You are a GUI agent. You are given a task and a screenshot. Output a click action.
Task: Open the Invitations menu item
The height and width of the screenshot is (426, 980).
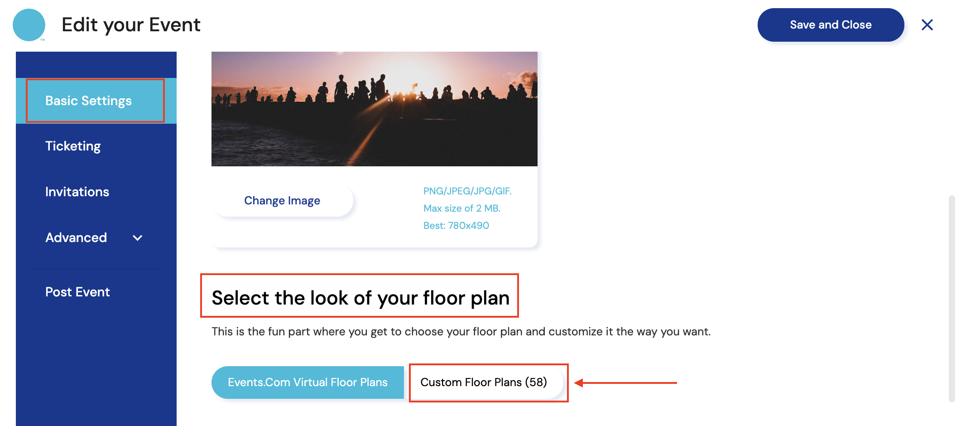[77, 192]
